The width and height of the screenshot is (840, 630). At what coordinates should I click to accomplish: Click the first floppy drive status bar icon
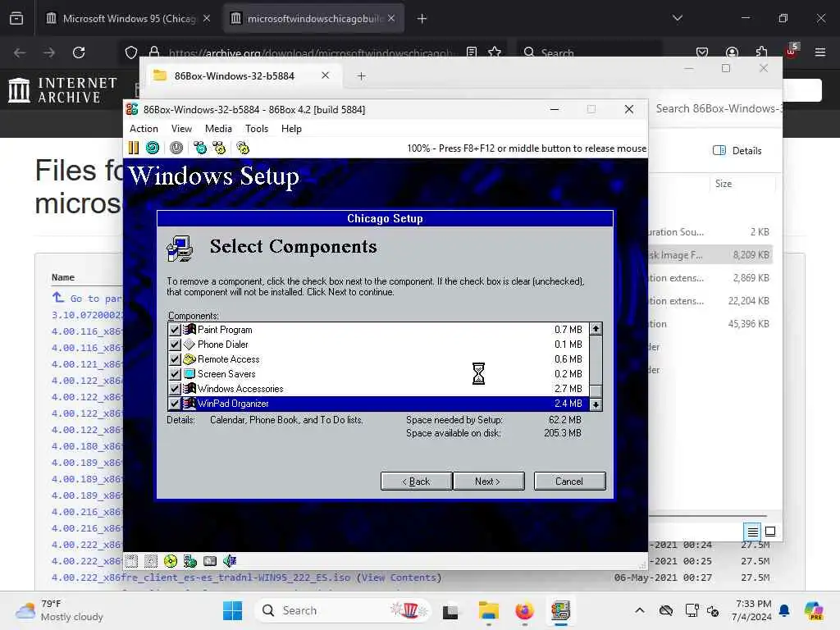point(131,561)
